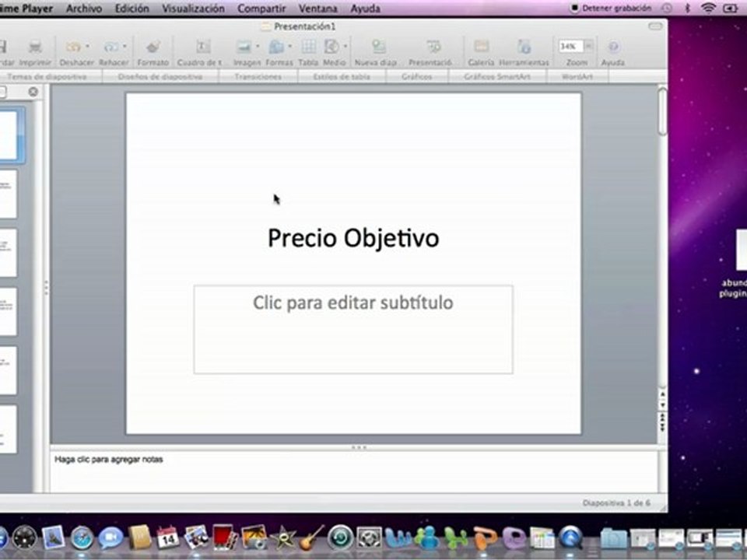The image size is (747, 560).
Task: Open the Rehacer dropdown arrow
Action: coord(124,46)
